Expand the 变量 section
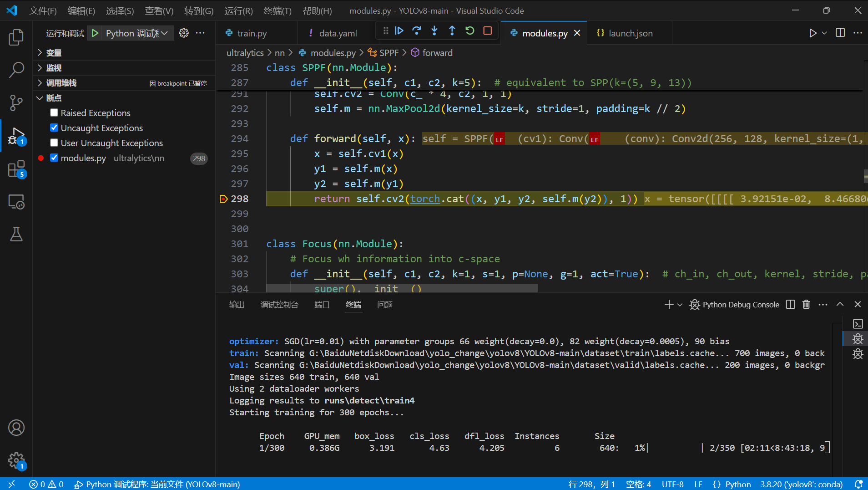This screenshot has width=868, height=490. click(124, 53)
